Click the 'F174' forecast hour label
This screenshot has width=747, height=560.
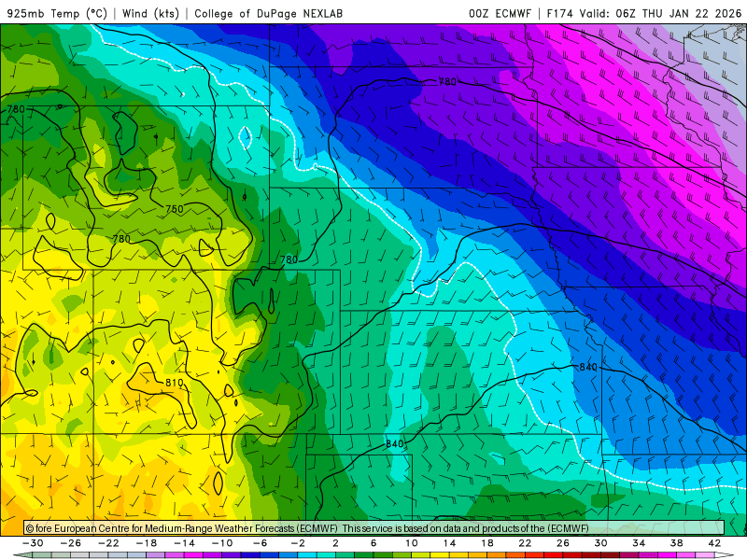point(559,13)
